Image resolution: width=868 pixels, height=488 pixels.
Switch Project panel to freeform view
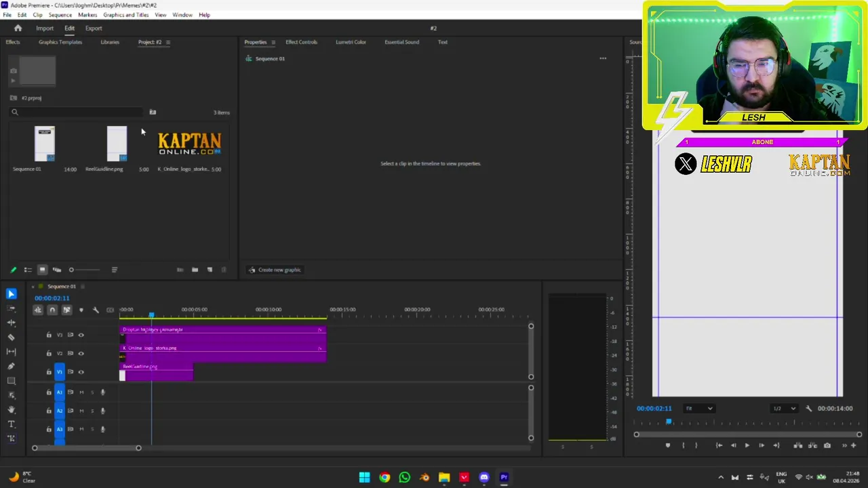tap(57, 270)
